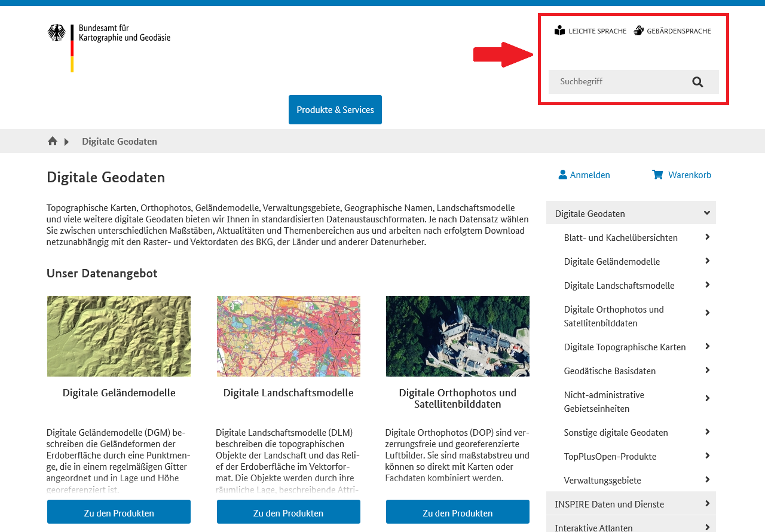The image size is (765, 532).
Task: Open the Gebärdensprache link
Action: 672,30
